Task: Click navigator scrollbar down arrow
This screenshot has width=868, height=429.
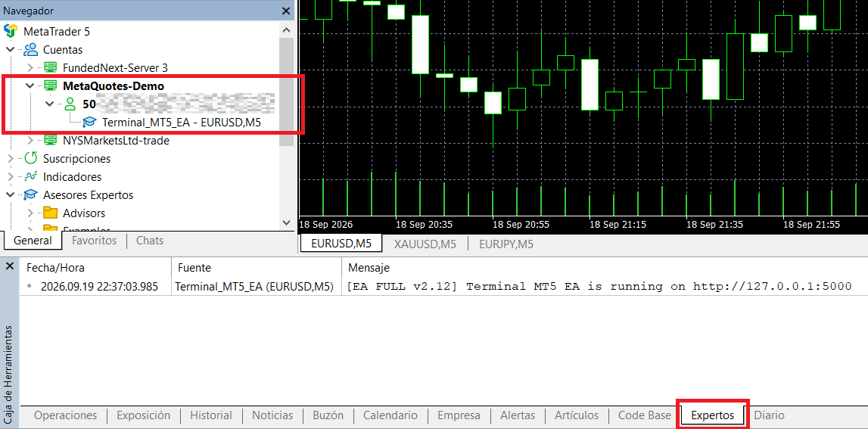Action: [x=286, y=222]
